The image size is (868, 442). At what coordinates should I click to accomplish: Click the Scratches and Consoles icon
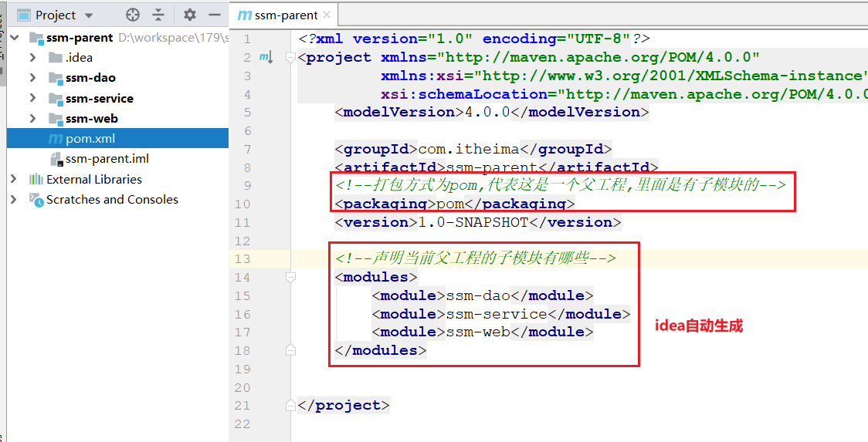pos(36,199)
